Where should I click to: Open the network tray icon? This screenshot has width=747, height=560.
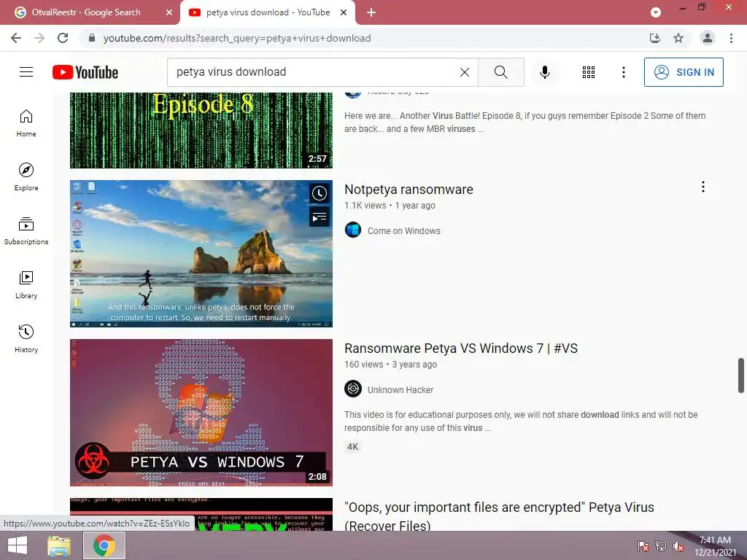(x=661, y=545)
